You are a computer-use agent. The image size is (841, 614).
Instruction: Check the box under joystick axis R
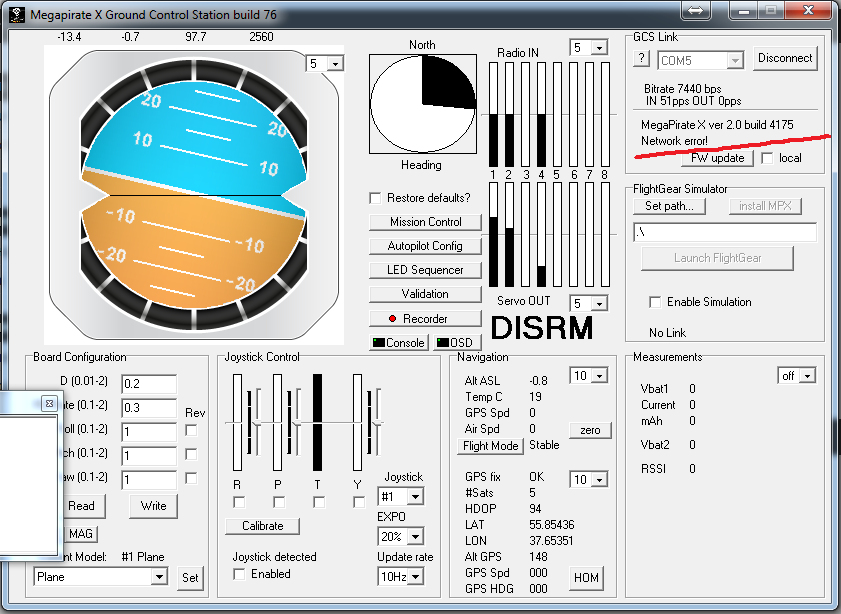(x=239, y=502)
